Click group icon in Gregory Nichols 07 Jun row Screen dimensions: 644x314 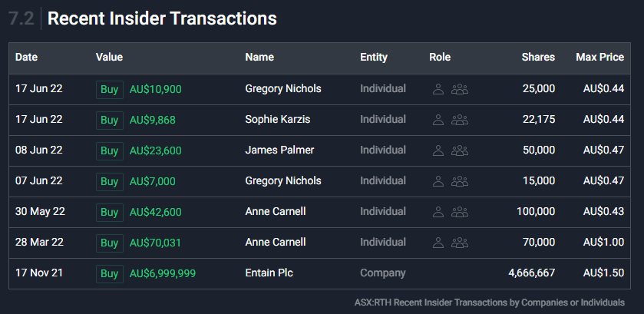460,181
